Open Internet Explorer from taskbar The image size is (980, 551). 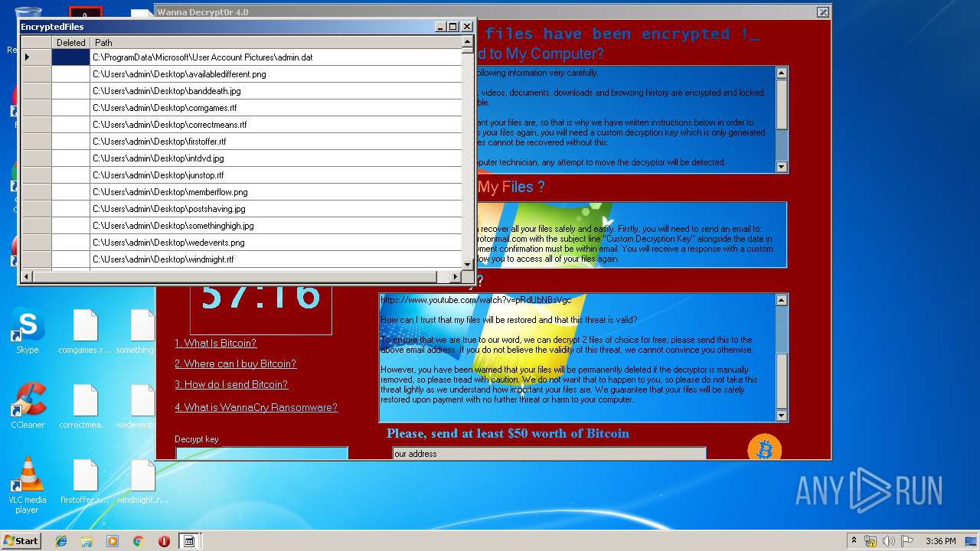61,541
